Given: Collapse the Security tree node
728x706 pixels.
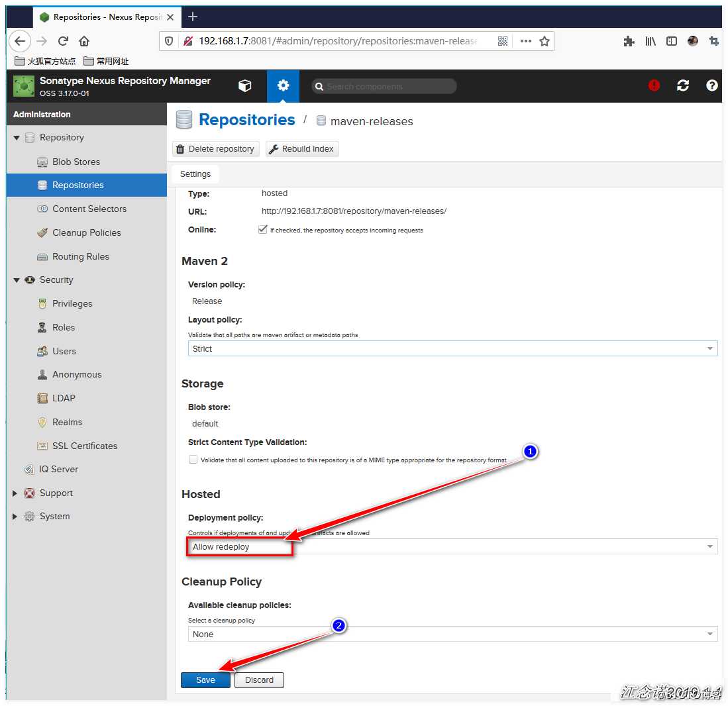Looking at the screenshot, I should coord(17,280).
